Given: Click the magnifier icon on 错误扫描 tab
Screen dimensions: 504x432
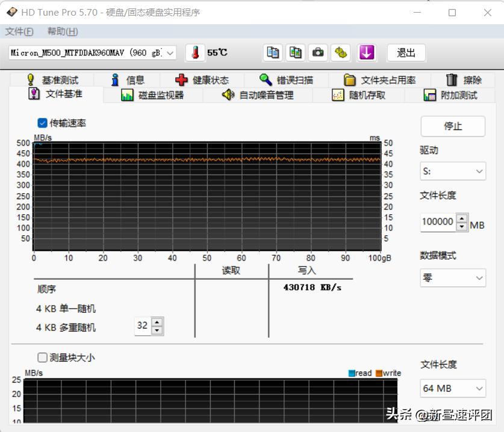Looking at the screenshot, I should (263, 79).
